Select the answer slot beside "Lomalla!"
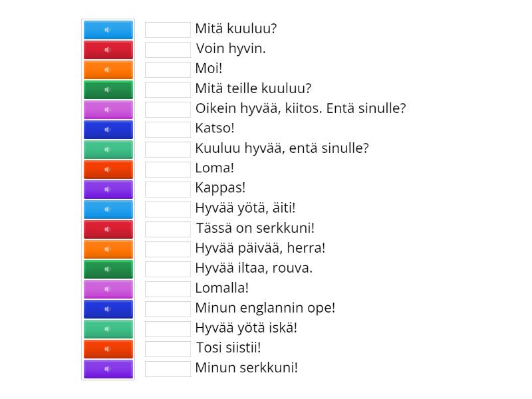This screenshot has width=532, height=399. click(x=168, y=289)
